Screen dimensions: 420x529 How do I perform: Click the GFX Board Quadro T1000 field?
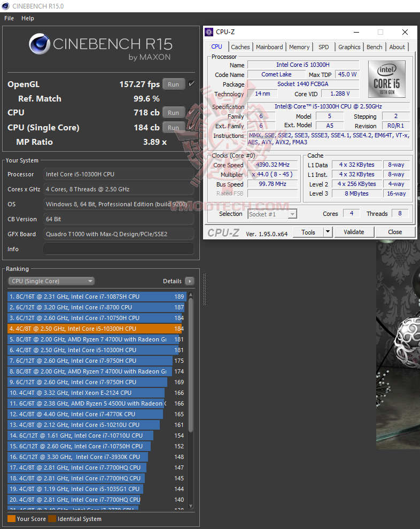click(119, 234)
